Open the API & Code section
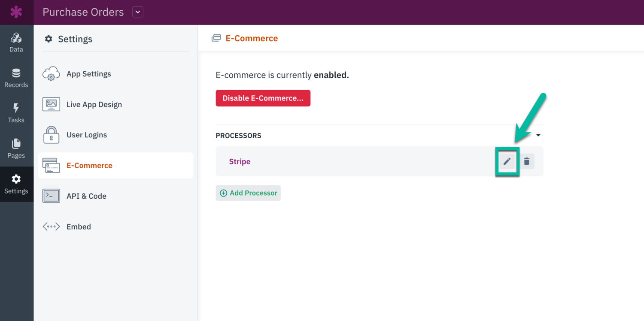The height and width of the screenshot is (321, 644). tap(86, 196)
